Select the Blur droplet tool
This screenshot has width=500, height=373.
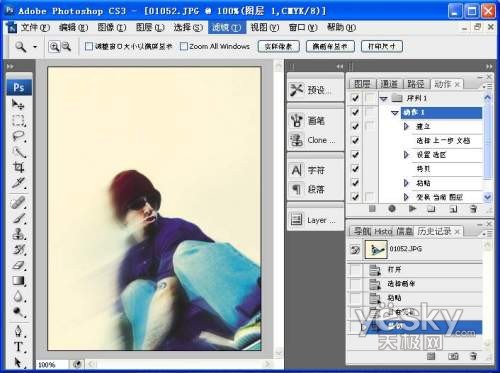(x=18, y=296)
